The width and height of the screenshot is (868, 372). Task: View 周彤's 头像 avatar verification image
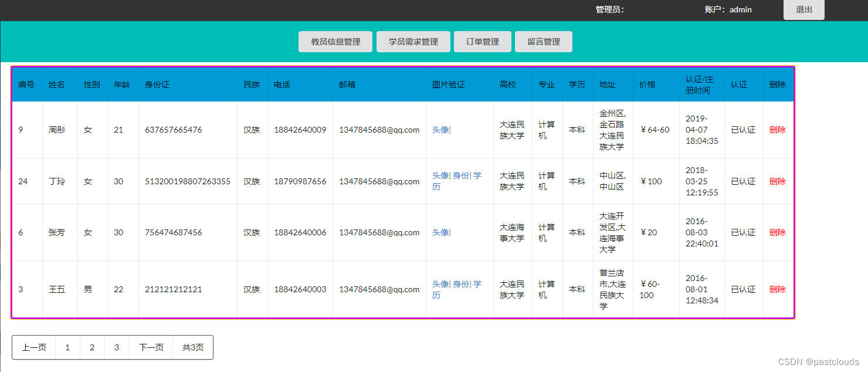(441, 129)
